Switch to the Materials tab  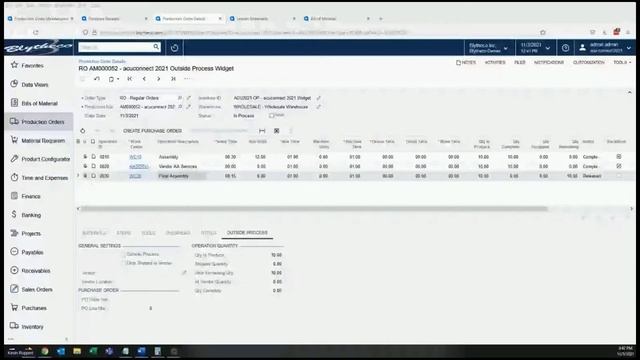tap(94, 233)
